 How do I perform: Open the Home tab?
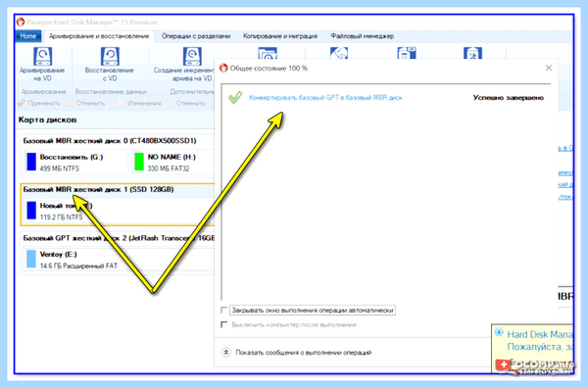[x=28, y=36]
